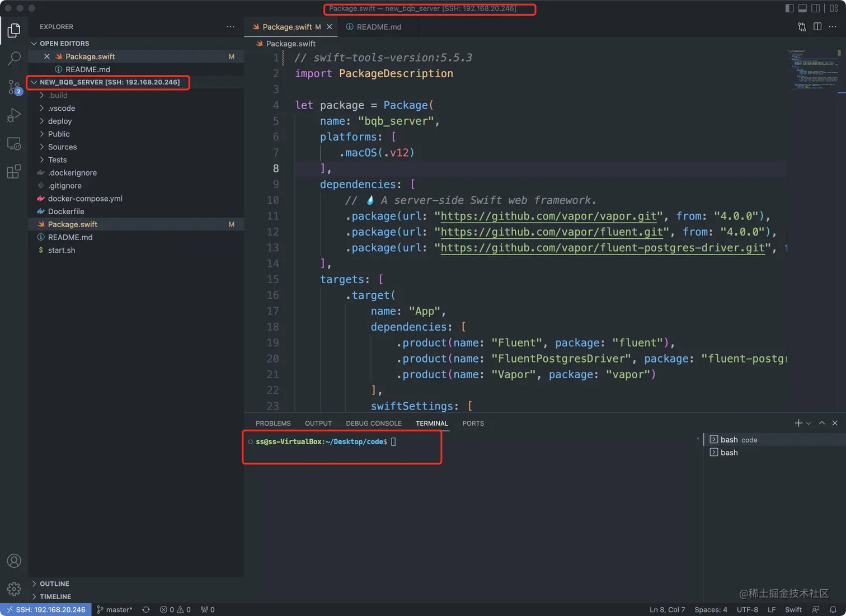
Task: Open Source Control view with badge
Action: 14,87
